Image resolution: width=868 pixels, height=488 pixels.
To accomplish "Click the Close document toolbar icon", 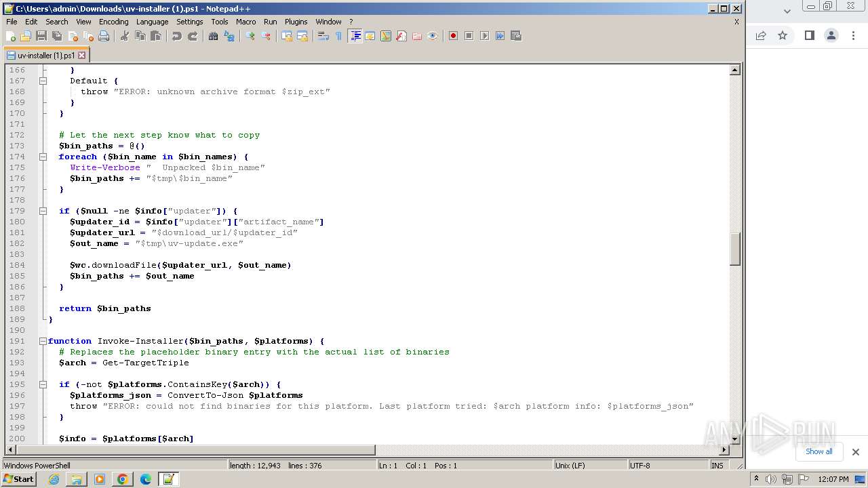I will (x=73, y=36).
